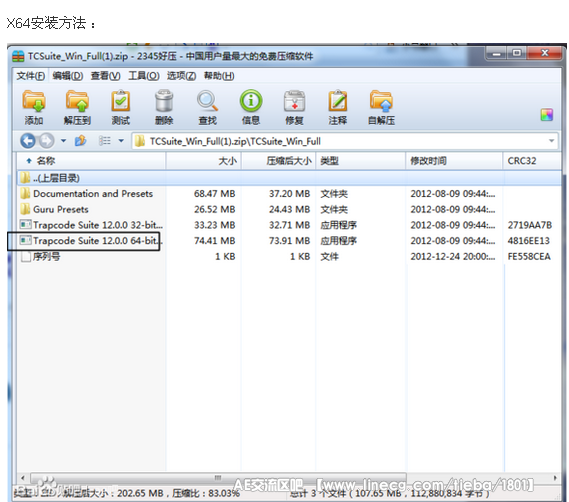Screen dimensions: 569x502
Task: Click CRC32 value 4816EE13
Action: 529,241
